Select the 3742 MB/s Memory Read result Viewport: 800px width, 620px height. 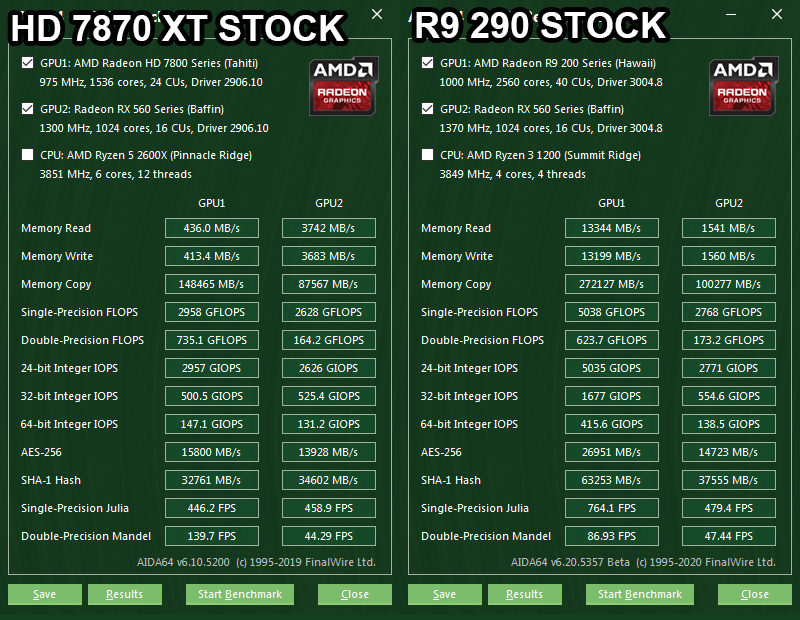coord(329,228)
